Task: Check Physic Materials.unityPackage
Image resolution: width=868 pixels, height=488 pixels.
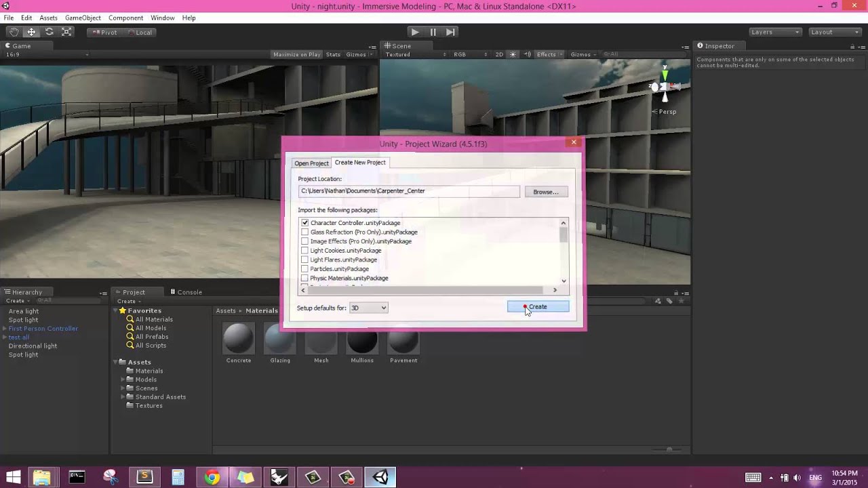Action: point(304,278)
